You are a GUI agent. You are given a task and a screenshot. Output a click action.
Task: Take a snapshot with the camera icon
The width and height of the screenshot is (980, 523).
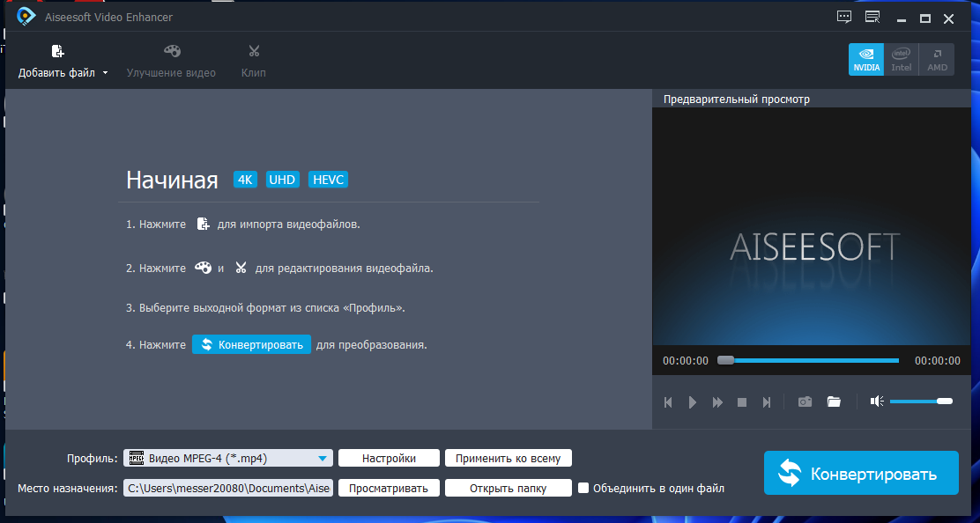point(805,401)
